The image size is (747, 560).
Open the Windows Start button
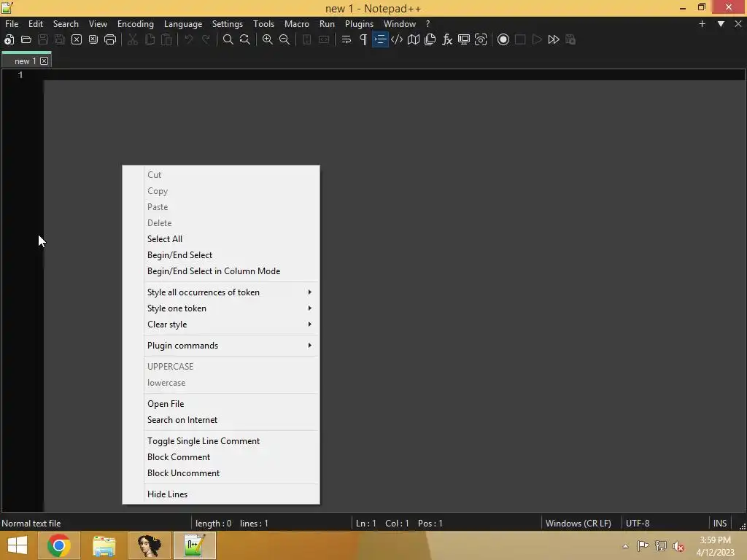(x=18, y=545)
